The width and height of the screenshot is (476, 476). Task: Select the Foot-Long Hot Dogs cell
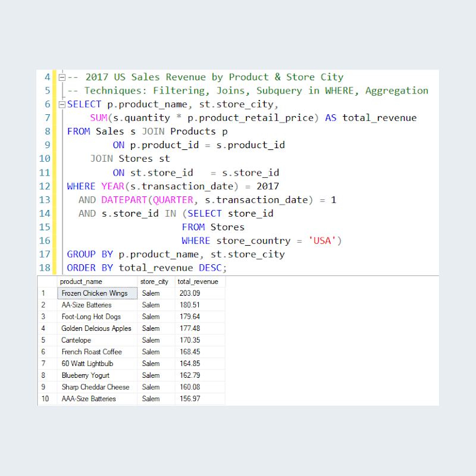click(x=97, y=317)
